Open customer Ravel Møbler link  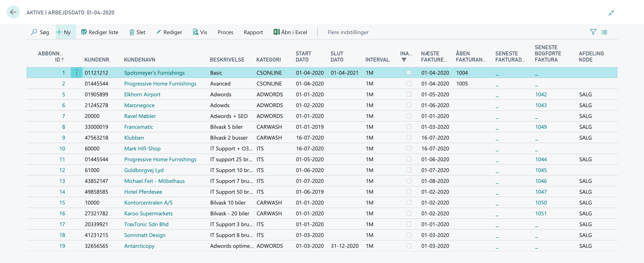[x=140, y=116]
